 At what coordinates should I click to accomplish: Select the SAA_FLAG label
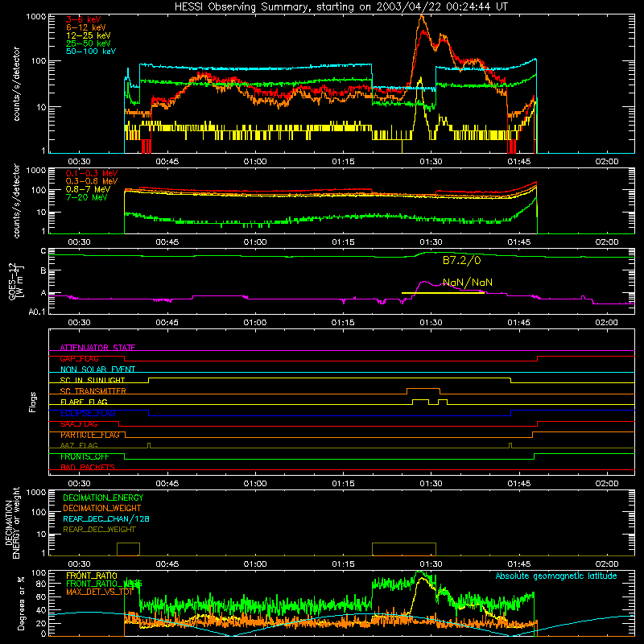(x=79, y=424)
